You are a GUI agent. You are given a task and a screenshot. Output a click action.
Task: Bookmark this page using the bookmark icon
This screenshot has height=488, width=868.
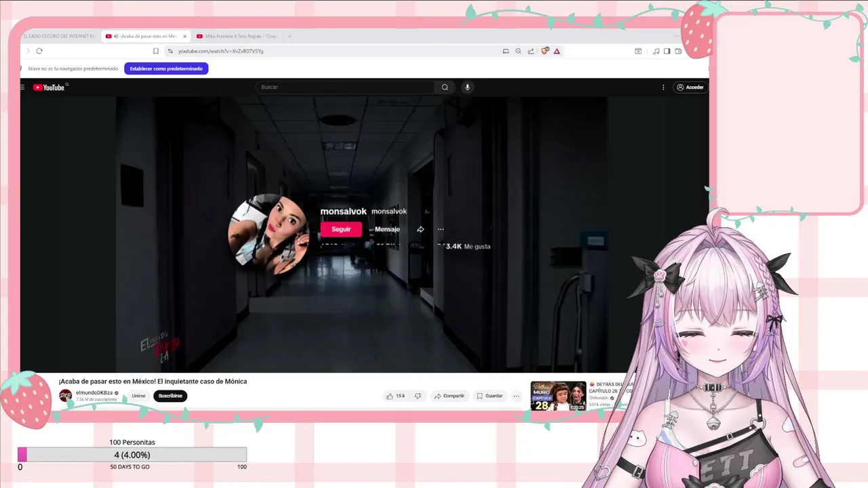click(x=156, y=51)
